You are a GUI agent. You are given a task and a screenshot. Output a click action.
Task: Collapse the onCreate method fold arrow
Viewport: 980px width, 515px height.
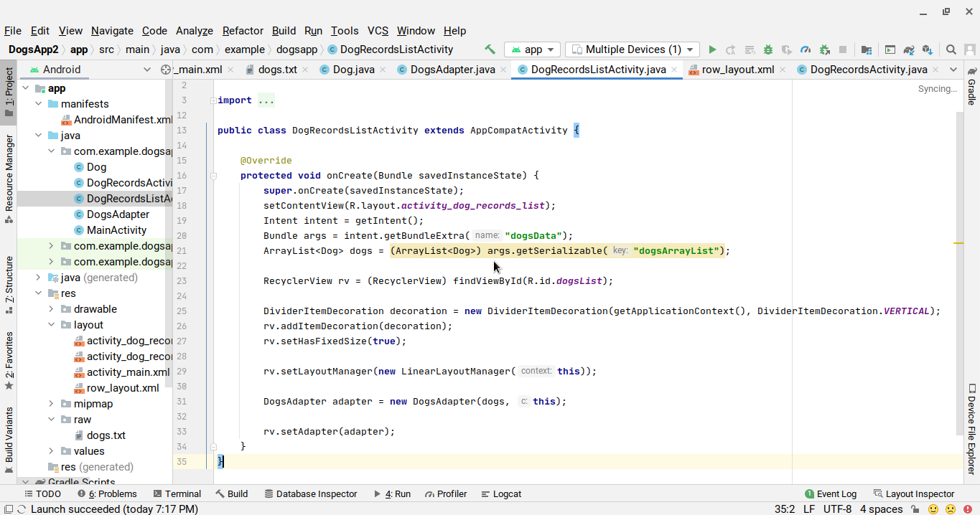point(213,176)
